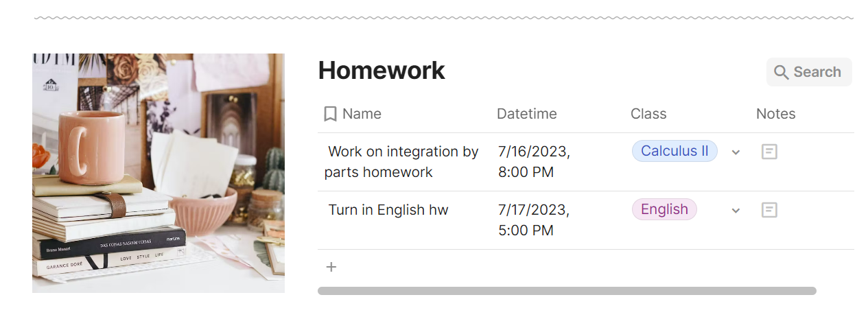The image size is (868, 330).
Task: Click the Datetime column header
Action: point(526,114)
